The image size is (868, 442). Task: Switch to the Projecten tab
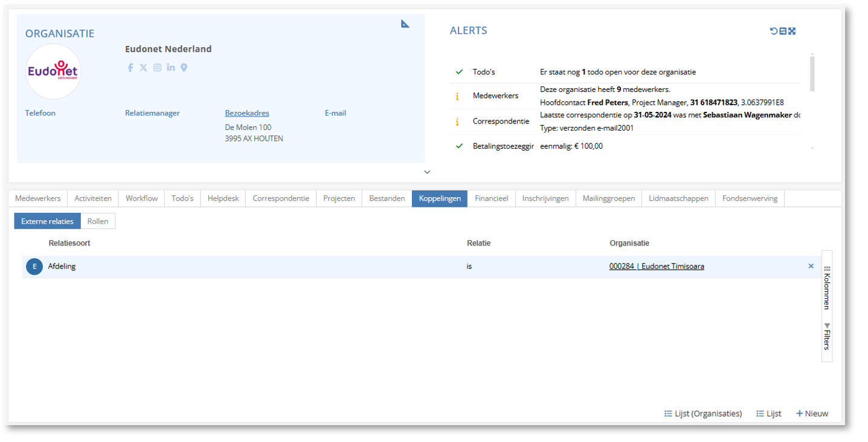[339, 198]
